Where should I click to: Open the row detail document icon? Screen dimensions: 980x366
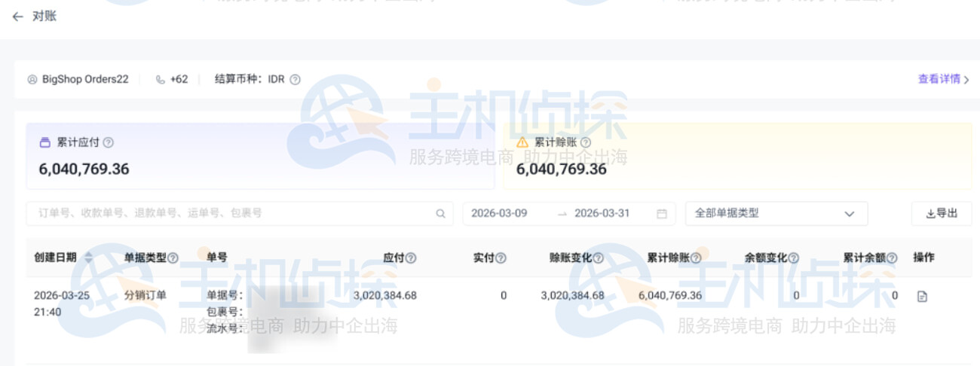921,297
